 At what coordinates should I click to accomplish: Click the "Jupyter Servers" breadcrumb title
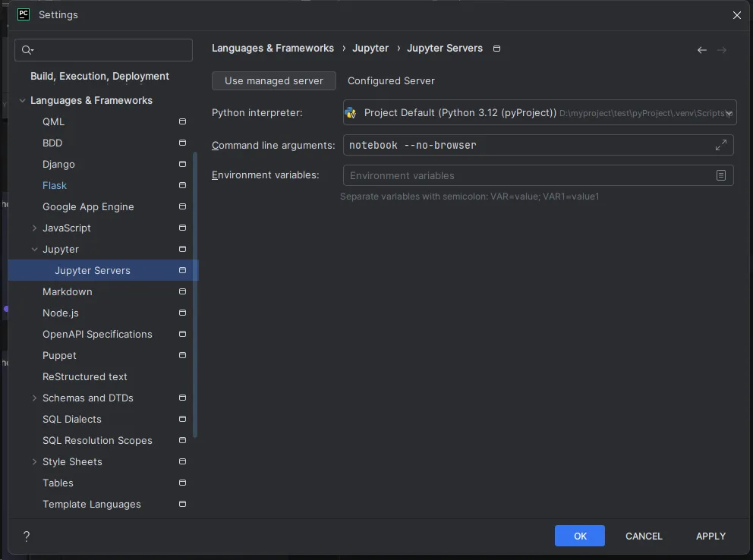[x=445, y=48]
